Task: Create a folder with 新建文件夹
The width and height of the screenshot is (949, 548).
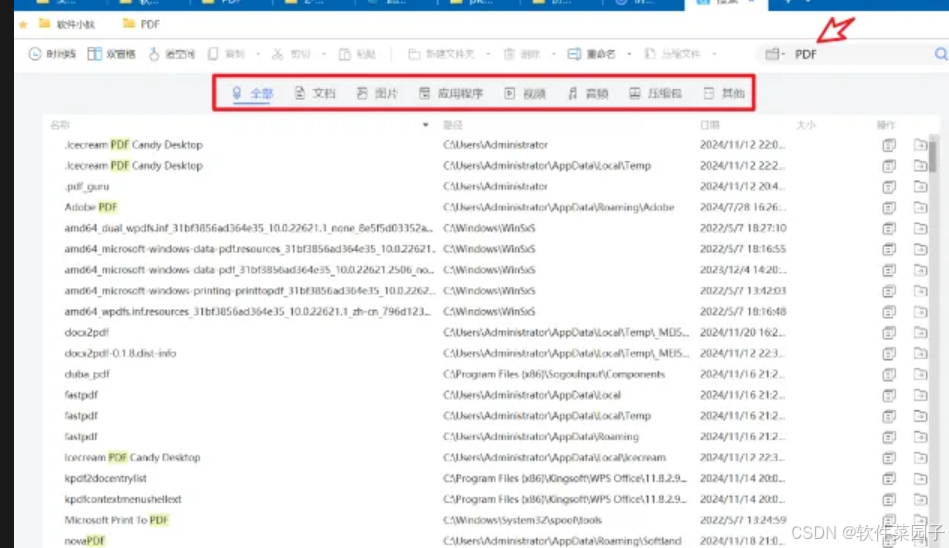Action: (441, 54)
